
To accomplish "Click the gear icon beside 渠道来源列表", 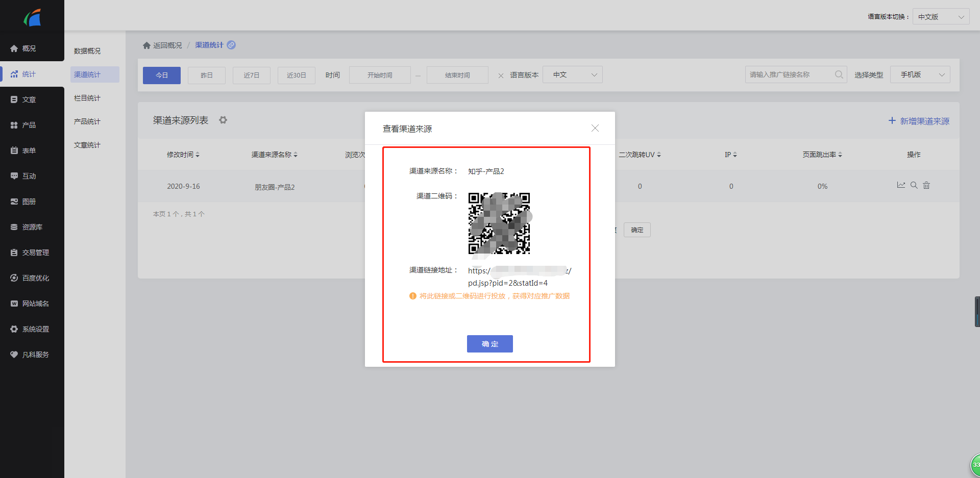I will pos(223,120).
